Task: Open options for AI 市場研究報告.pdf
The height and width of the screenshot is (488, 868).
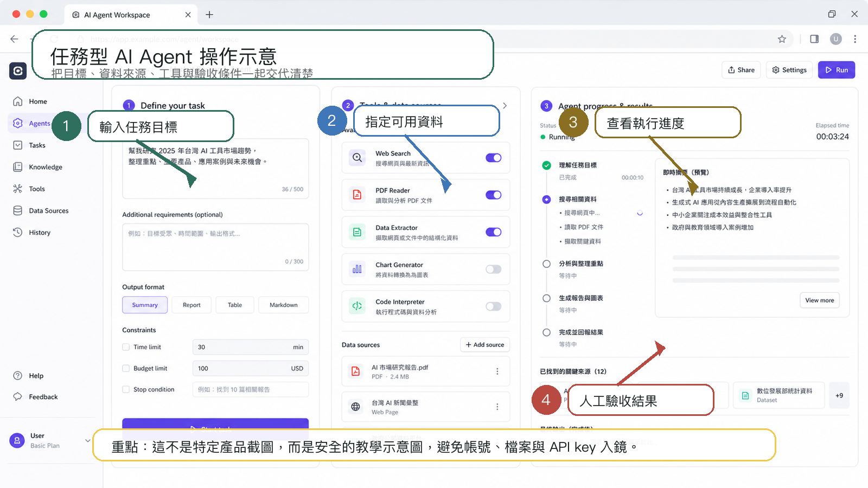Action: tap(497, 371)
